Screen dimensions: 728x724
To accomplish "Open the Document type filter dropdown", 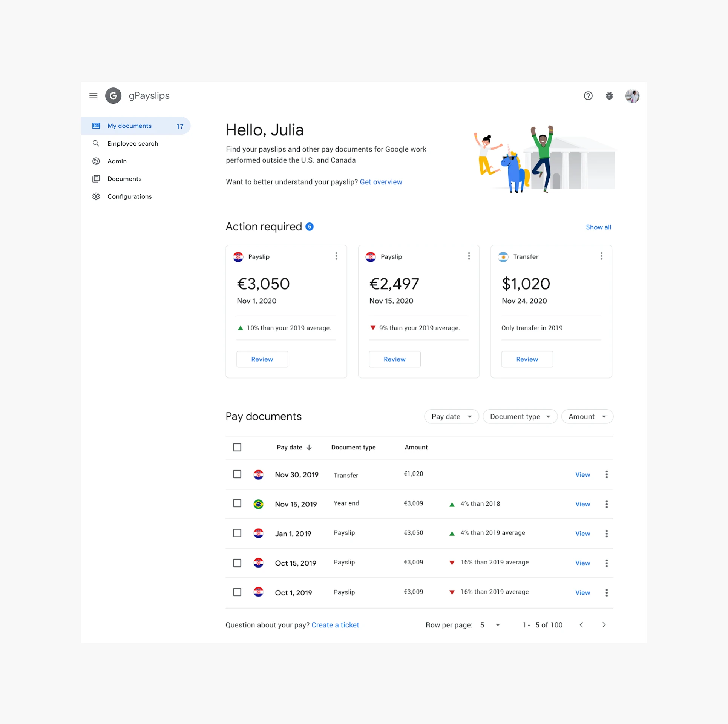I will point(520,417).
